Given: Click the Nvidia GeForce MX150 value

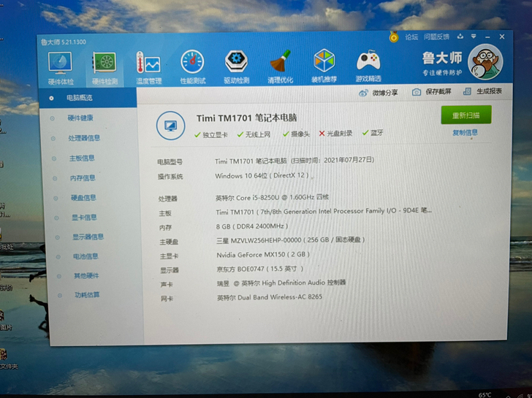Looking at the screenshot, I should coord(263,254).
